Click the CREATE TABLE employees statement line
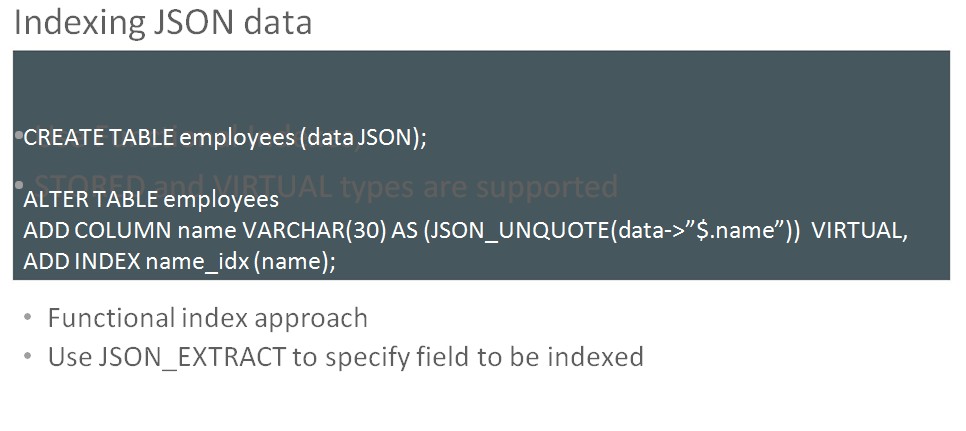Screen dimensions: 966x431 click(x=225, y=137)
